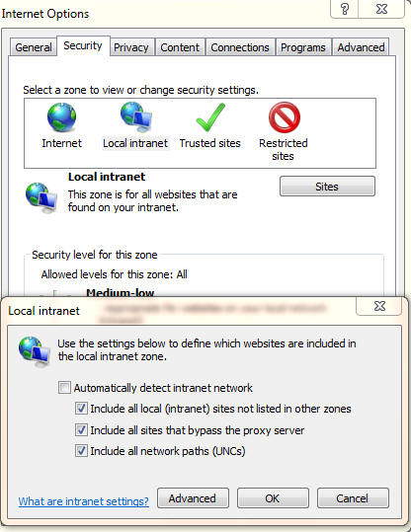The image size is (411, 532).
Task: Select the Local intranet zone icon
Action: [136, 116]
